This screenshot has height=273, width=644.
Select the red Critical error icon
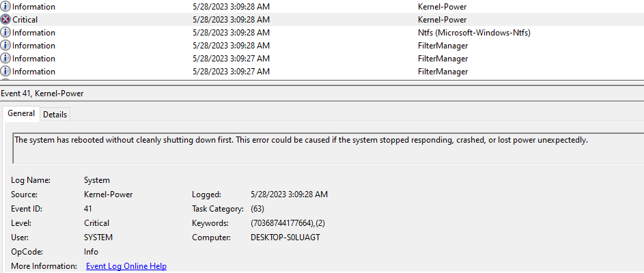5,19
